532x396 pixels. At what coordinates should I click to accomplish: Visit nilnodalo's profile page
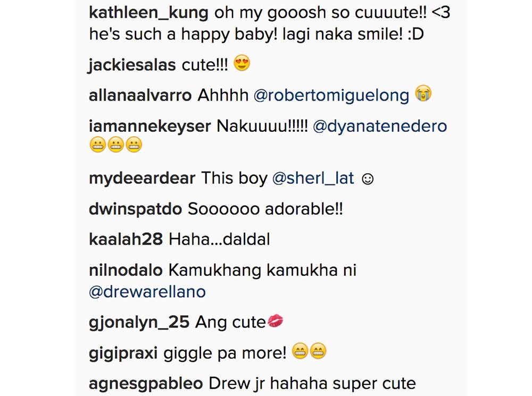(126, 270)
